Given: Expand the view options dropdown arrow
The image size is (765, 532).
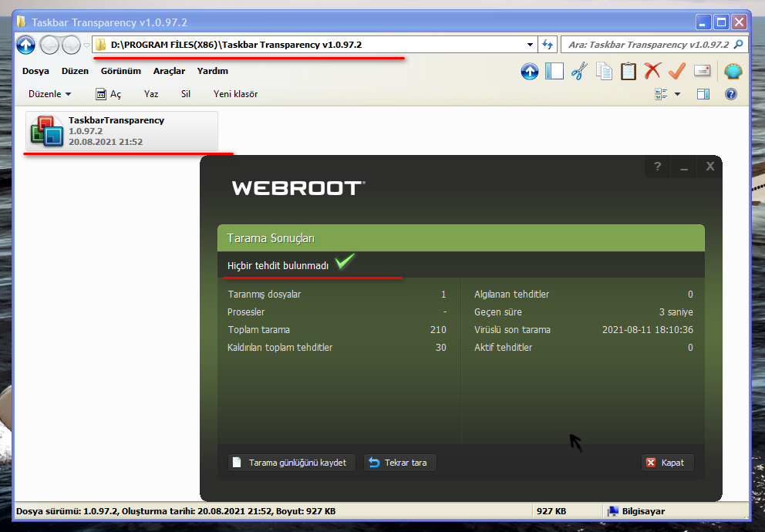Looking at the screenshot, I should pos(677,94).
